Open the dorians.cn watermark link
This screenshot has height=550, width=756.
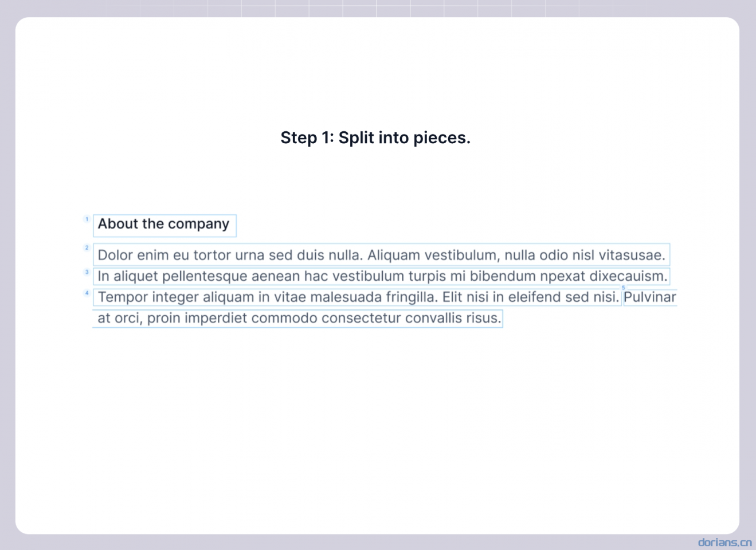click(724, 542)
